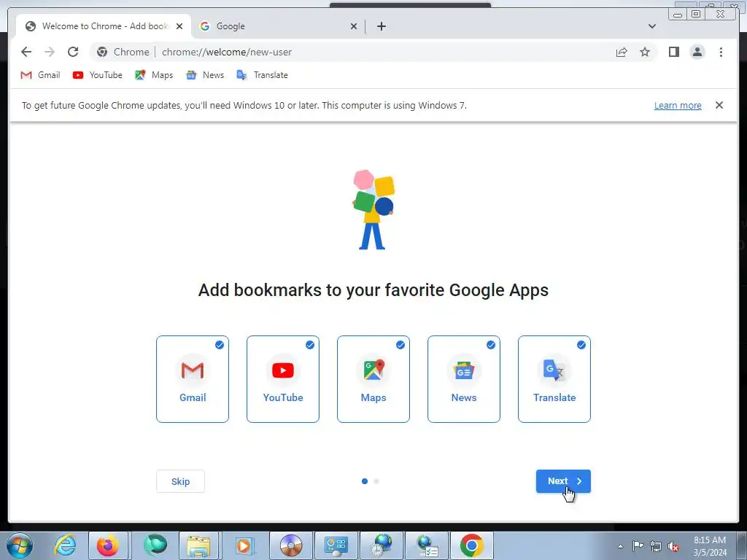
Task: Open Maps bookmark in bookmarks bar
Action: [x=154, y=75]
